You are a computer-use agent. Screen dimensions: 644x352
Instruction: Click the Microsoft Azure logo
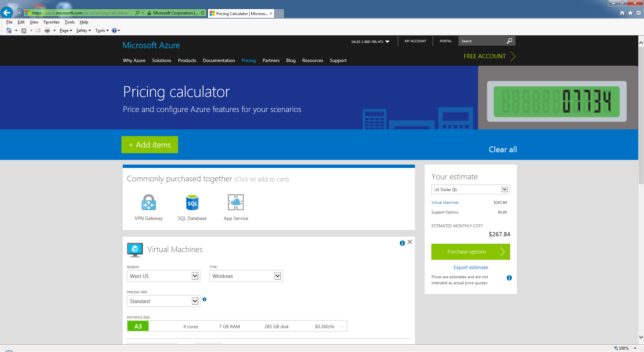151,45
